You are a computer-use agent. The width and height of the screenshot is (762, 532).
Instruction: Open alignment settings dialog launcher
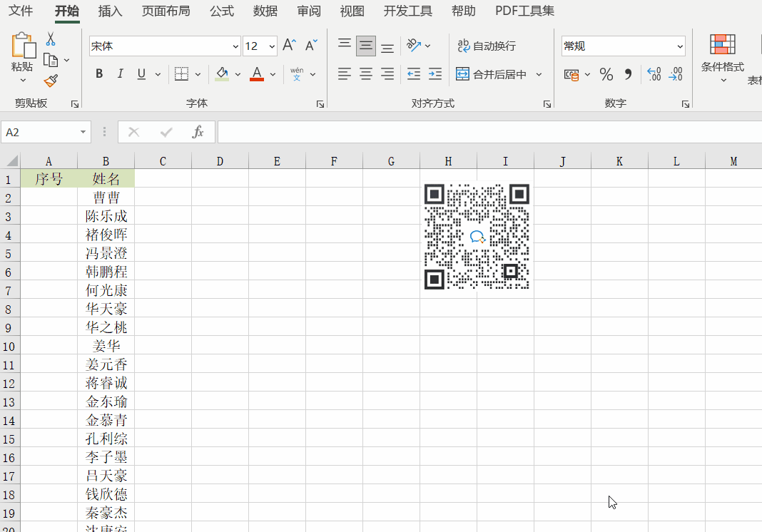tap(547, 104)
